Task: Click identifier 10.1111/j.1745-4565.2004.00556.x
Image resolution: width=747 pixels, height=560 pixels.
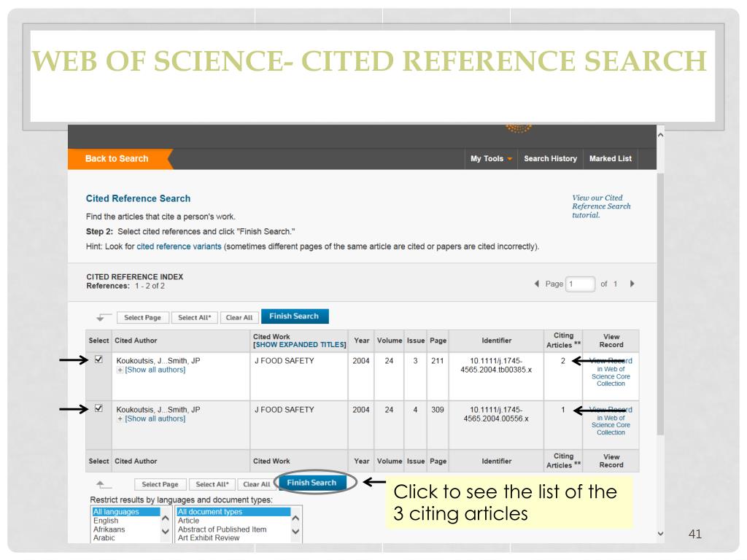Action: click(x=496, y=414)
